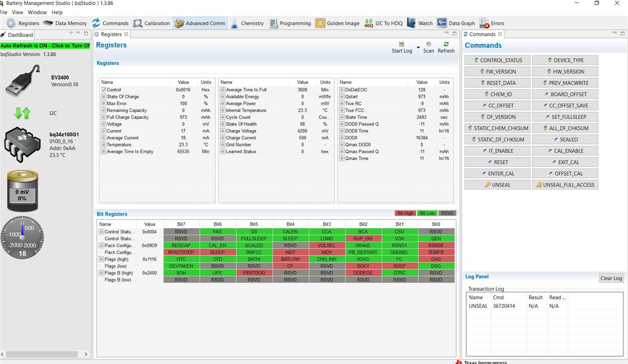The width and height of the screenshot is (628, 364).
Task: Open the Chemistry tool
Action: [x=247, y=23]
